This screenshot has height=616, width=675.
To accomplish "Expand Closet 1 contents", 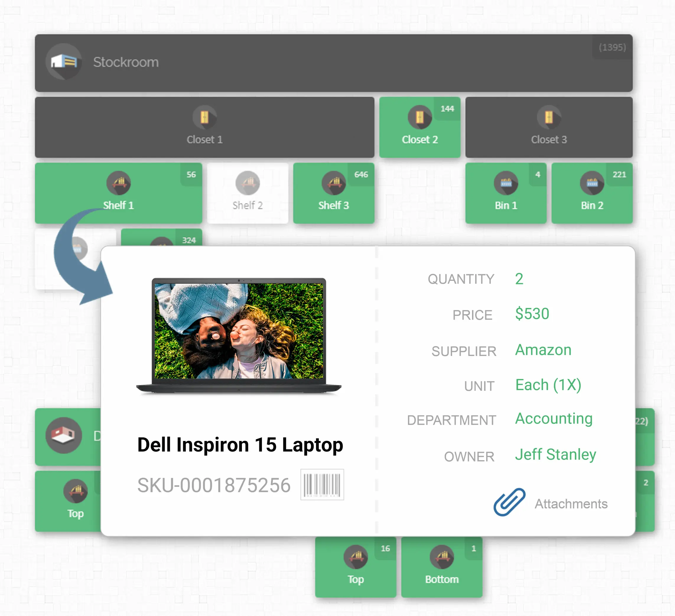I will click(206, 129).
